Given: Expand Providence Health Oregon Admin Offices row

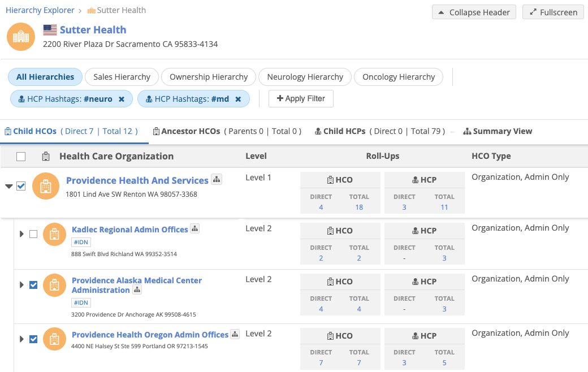Looking at the screenshot, I should (21, 339).
